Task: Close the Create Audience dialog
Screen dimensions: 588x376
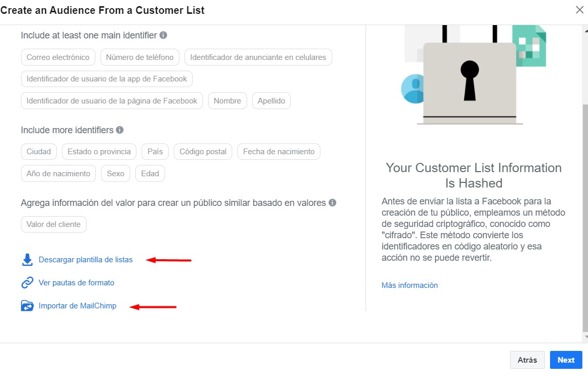Action: [580, 10]
